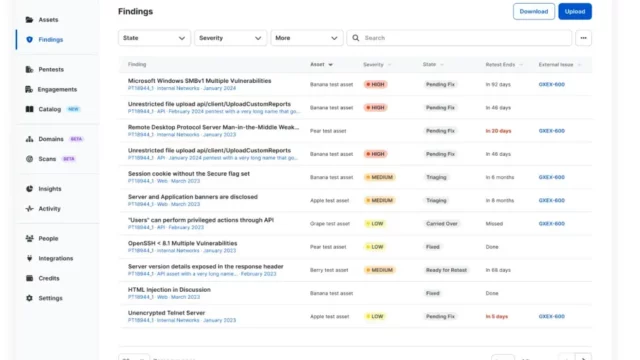This screenshot has width=640, height=360.
Task: Select the Pentests sidebar icon
Action: tap(29, 69)
